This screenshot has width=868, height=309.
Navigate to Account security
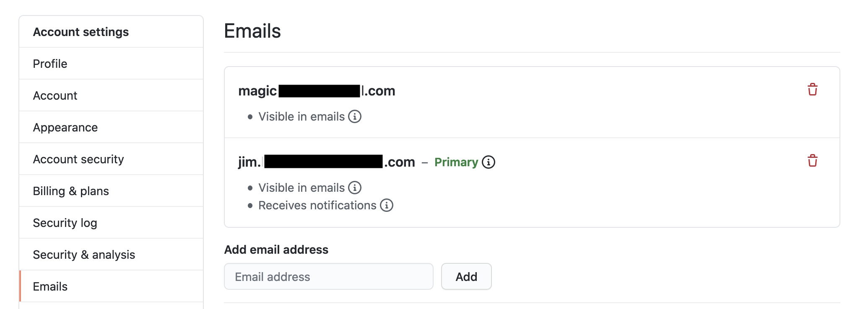78,159
